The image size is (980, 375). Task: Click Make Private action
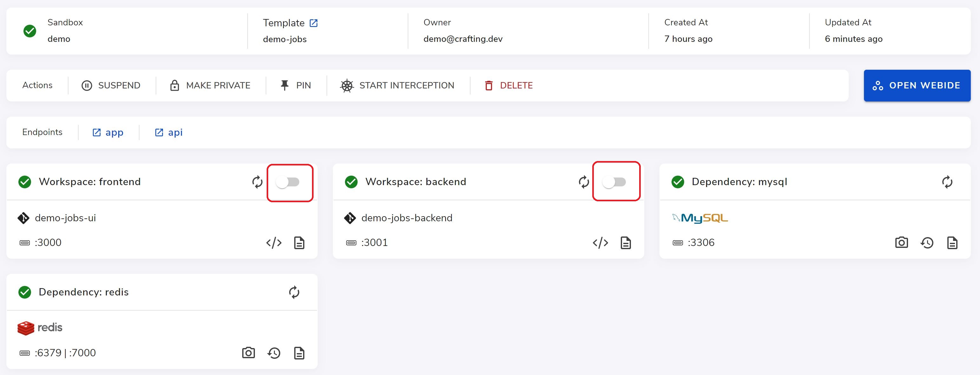[210, 86]
